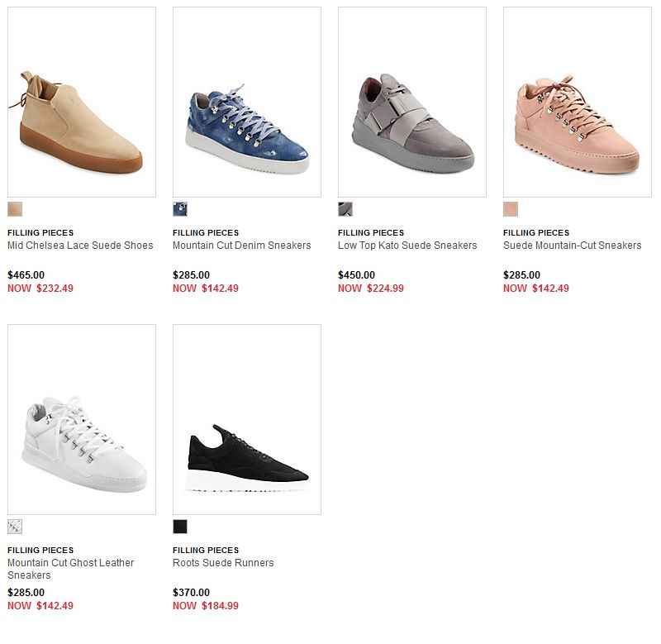Open Roots Suede Runners link
The width and height of the screenshot is (661, 644).
pyautogui.click(x=223, y=563)
